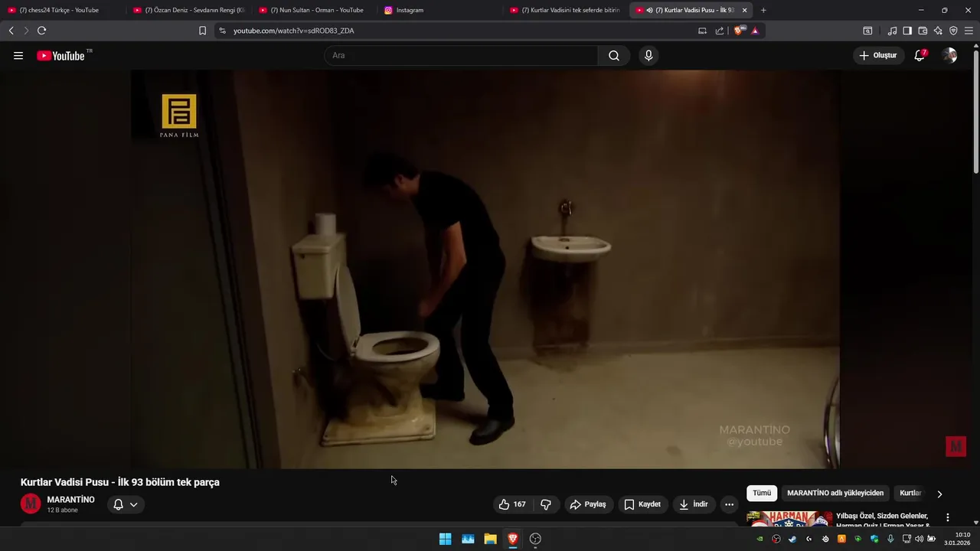
Task: Go back with browser back arrow
Action: pyautogui.click(x=11, y=31)
